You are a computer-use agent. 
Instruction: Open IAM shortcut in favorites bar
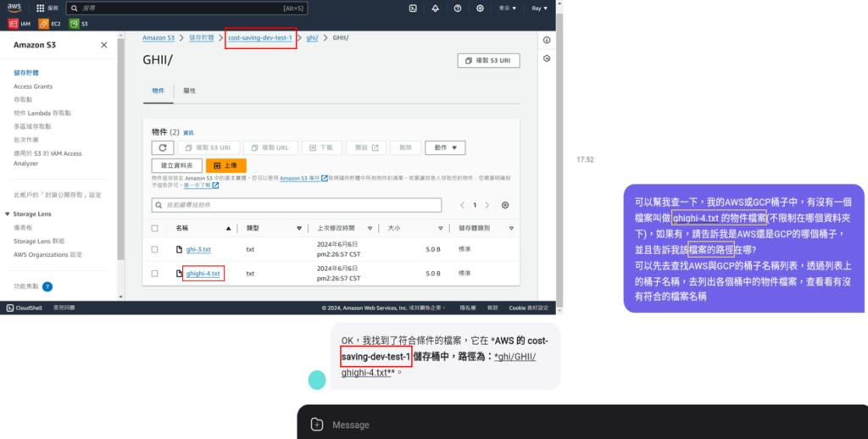pos(19,24)
